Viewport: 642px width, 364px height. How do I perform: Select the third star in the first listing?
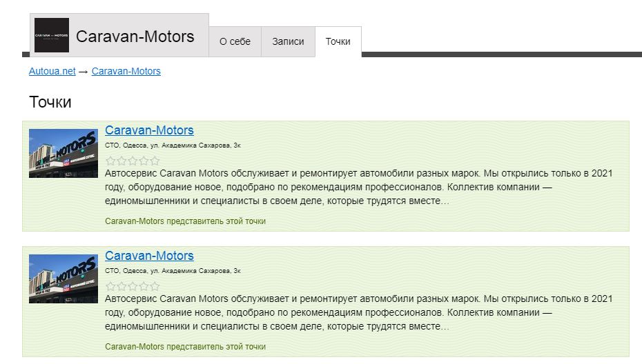tap(133, 161)
